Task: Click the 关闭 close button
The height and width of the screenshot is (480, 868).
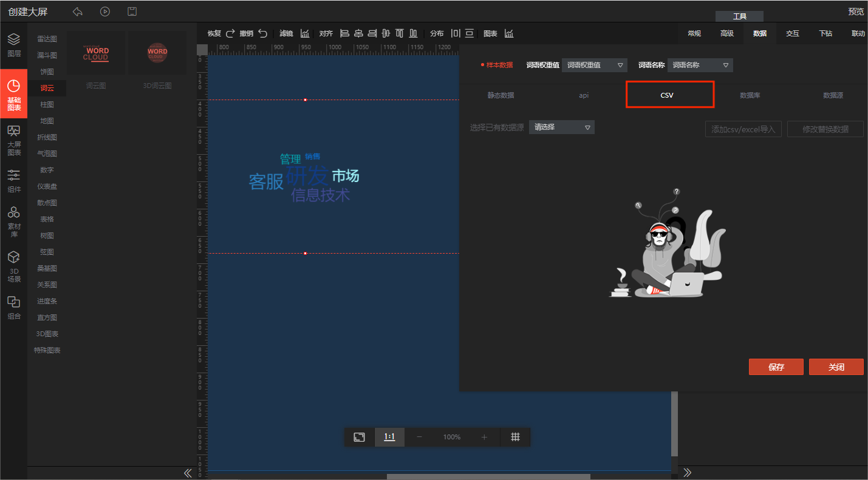Action: [836, 367]
